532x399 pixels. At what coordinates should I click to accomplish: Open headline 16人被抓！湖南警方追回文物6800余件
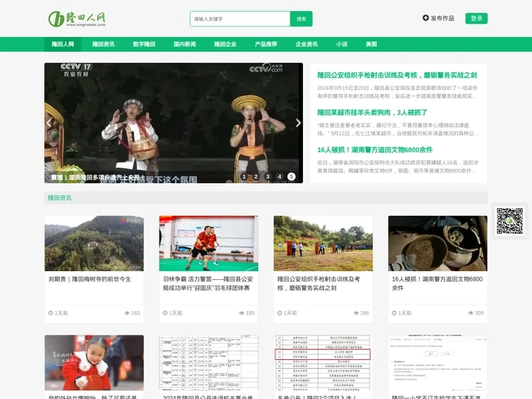[375, 149]
